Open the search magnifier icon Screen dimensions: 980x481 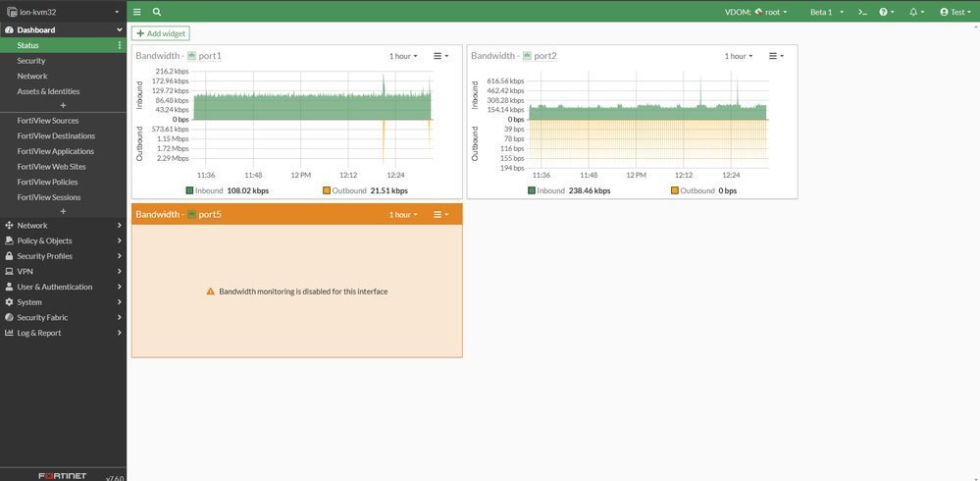(x=156, y=12)
